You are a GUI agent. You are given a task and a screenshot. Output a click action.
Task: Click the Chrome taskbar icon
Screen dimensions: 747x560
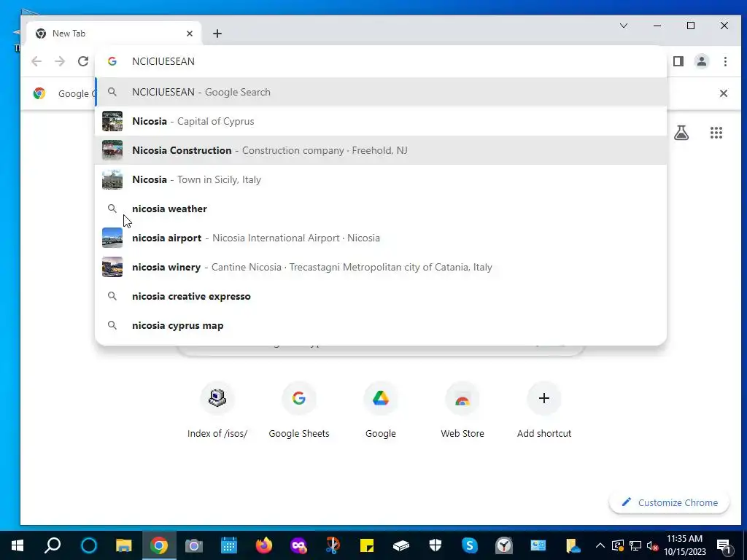pos(159,545)
